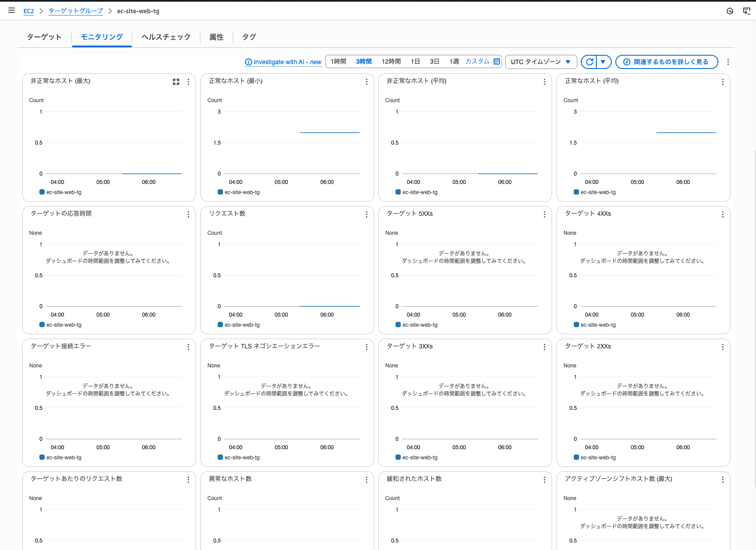Open the UTC タイムゾーン dropdown
The width and height of the screenshot is (756, 550).
[541, 62]
